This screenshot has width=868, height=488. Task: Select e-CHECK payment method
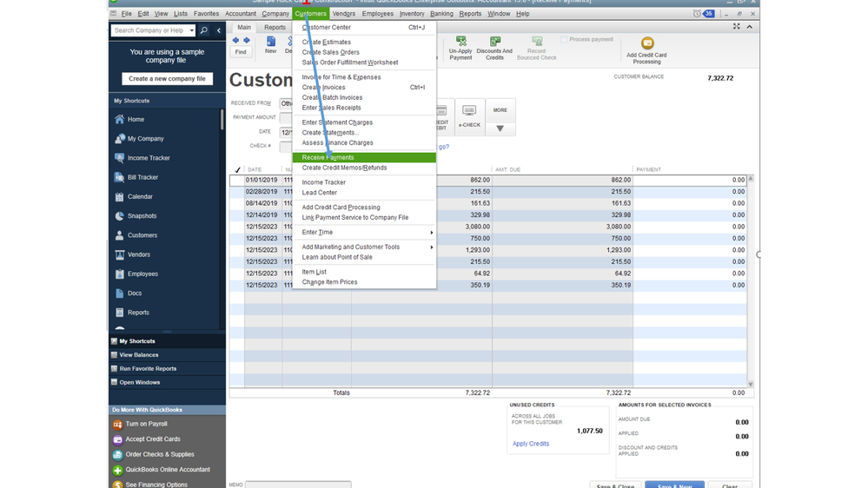(x=469, y=117)
